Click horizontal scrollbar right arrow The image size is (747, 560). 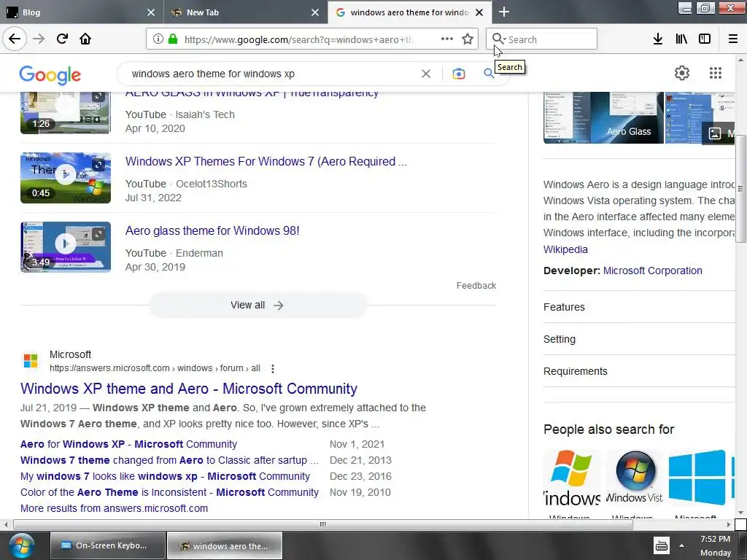pos(729,524)
